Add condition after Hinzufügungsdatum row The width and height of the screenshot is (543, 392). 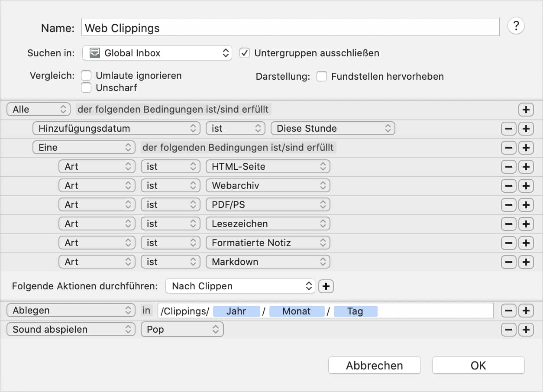click(x=526, y=129)
